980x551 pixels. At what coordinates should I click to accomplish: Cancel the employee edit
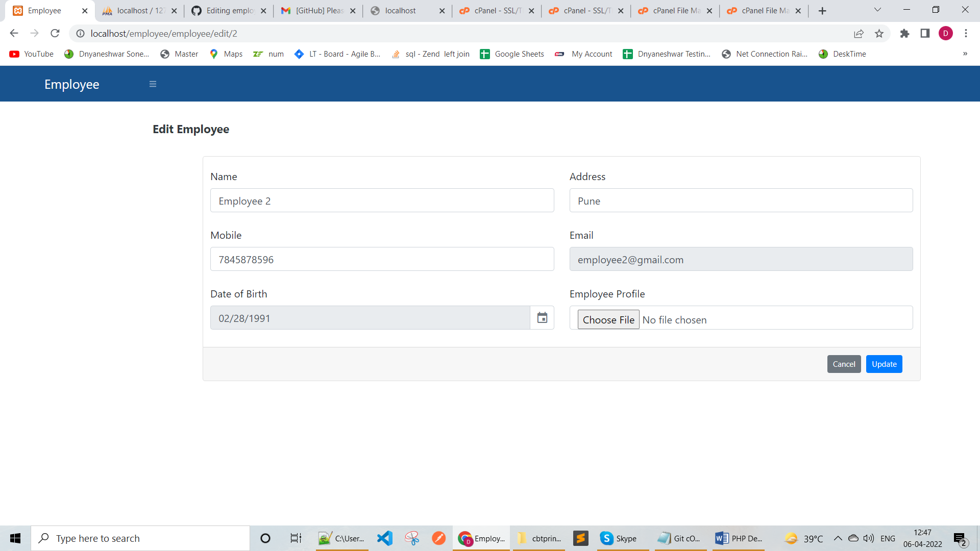pyautogui.click(x=844, y=364)
